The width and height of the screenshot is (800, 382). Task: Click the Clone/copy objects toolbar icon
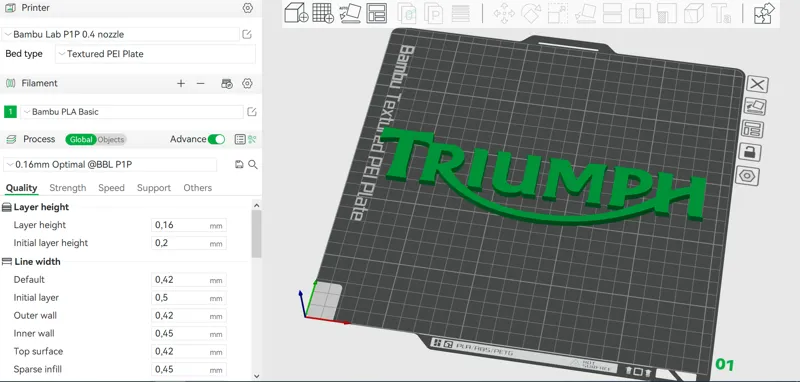pyautogui.click(x=407, y=14)
